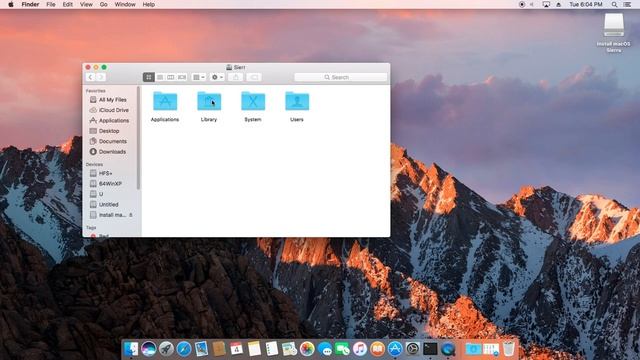Open Notification Center in menu bar
This screenshot has width=640, height=360.
click(627, 4)
